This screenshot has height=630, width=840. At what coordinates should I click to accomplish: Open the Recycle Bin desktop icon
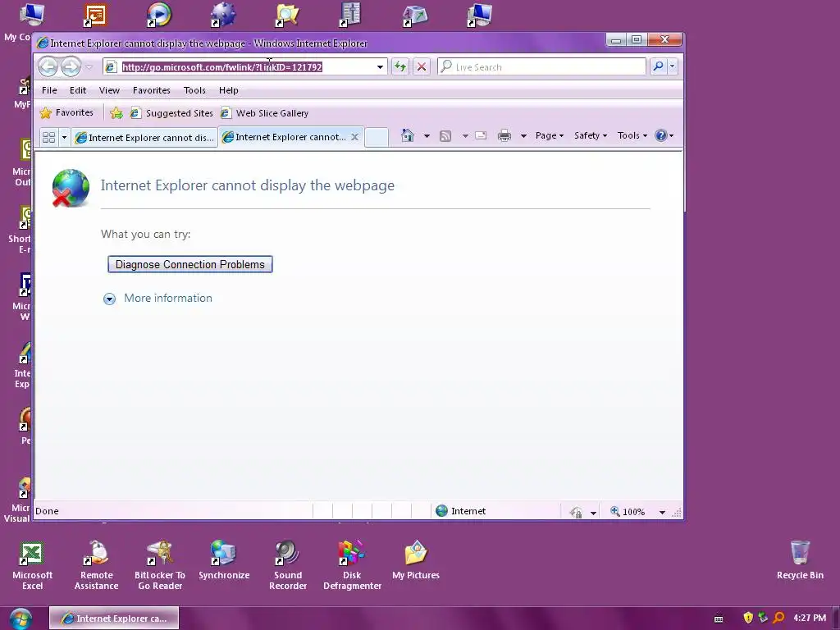(x=800, y=560)
